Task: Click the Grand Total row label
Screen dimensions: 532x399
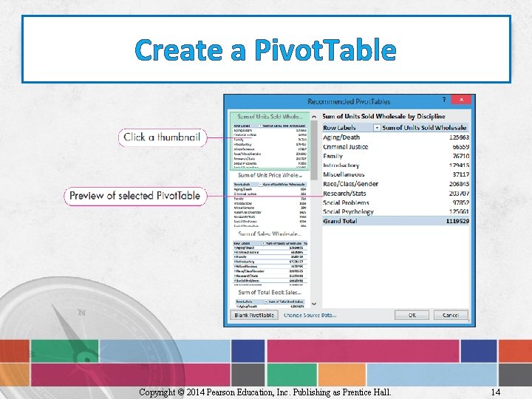Action: (340, 221)
